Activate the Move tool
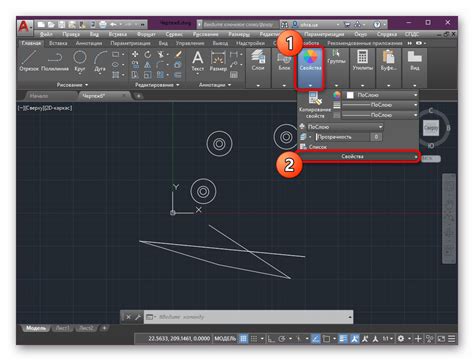Viewport: 474px width, 361px height. click(x=135, y=54)
